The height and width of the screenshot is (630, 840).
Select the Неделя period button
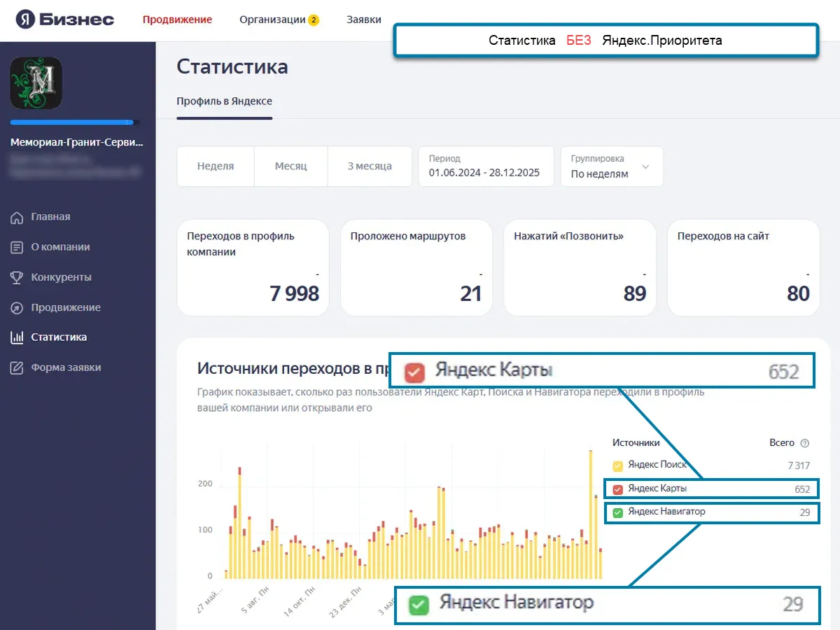[216, 167]
